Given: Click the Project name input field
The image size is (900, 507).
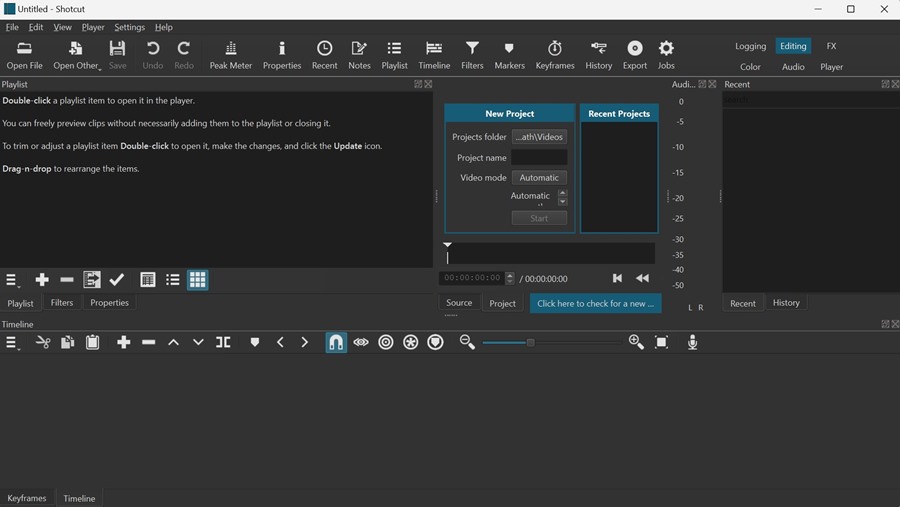Looking at the screenshot, I should pos(539,157).
